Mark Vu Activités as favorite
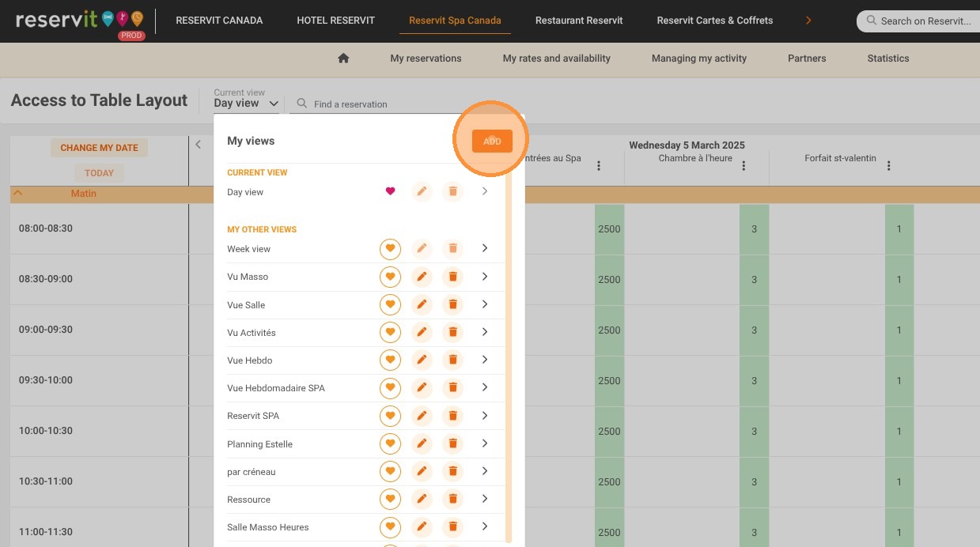 click(390, 332)
